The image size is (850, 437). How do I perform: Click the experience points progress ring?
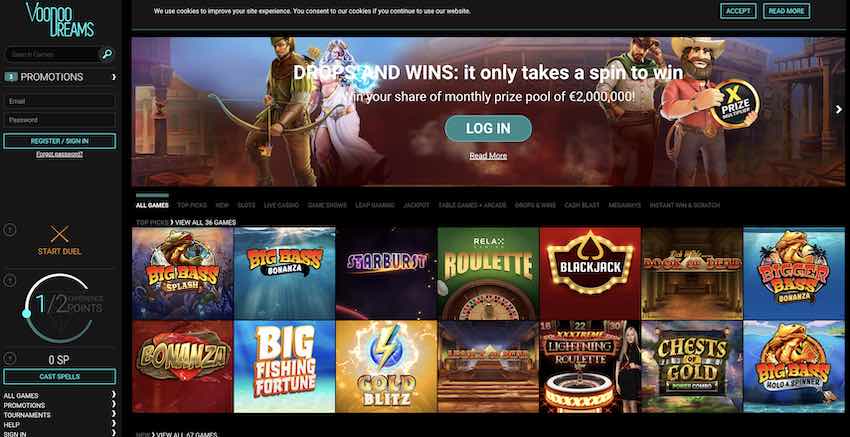pos(59,307)
